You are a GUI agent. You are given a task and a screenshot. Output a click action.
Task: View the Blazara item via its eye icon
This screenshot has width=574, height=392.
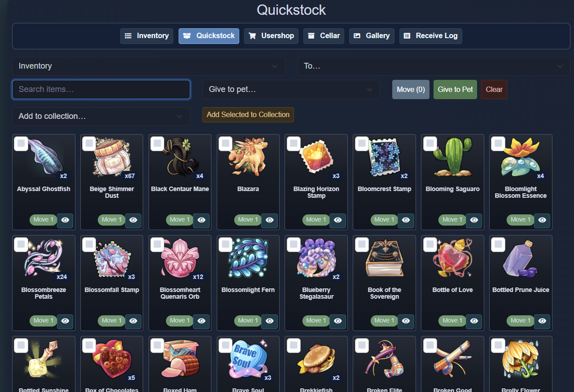click(269, 220)
